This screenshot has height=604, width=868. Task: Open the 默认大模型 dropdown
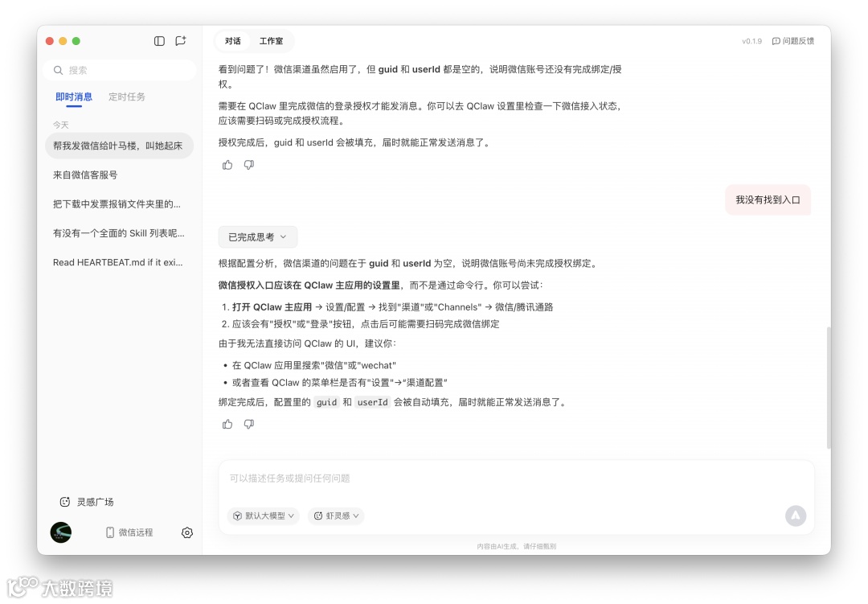point(264,516)
